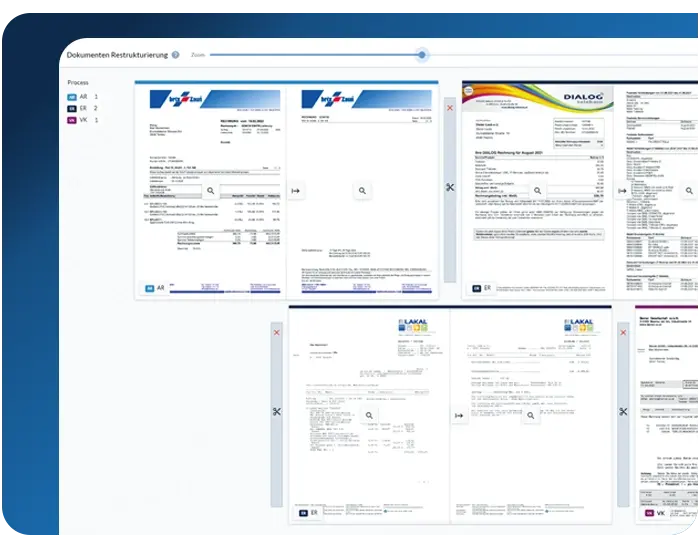
Task: Open second LAKAL page thumbnail
Action: [531, 416]
